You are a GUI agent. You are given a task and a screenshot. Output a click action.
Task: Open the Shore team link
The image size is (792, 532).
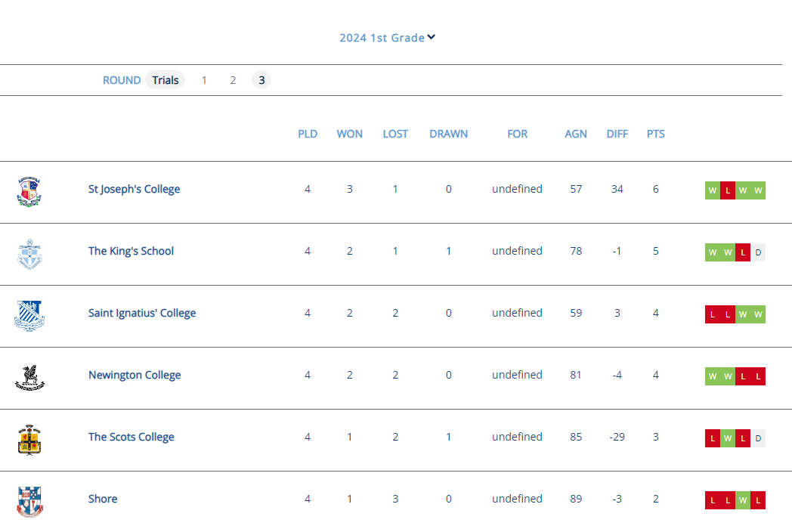(x=103, y=499)
